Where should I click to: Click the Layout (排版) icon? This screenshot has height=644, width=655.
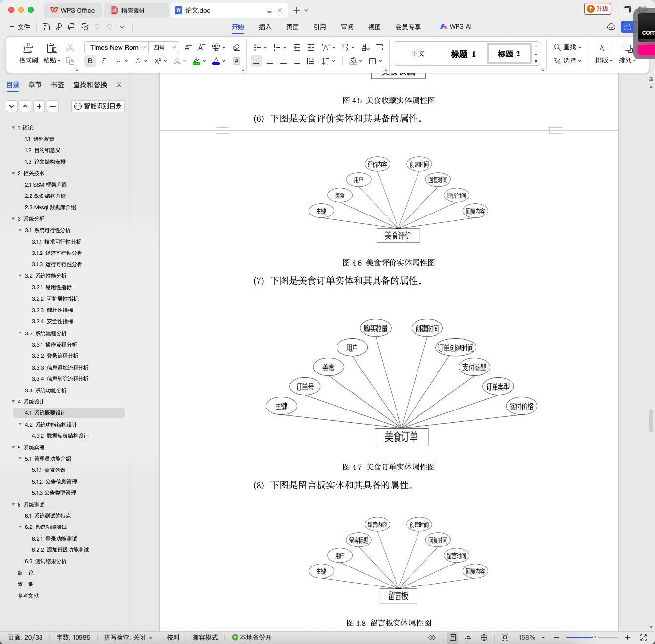pos(604,48)
